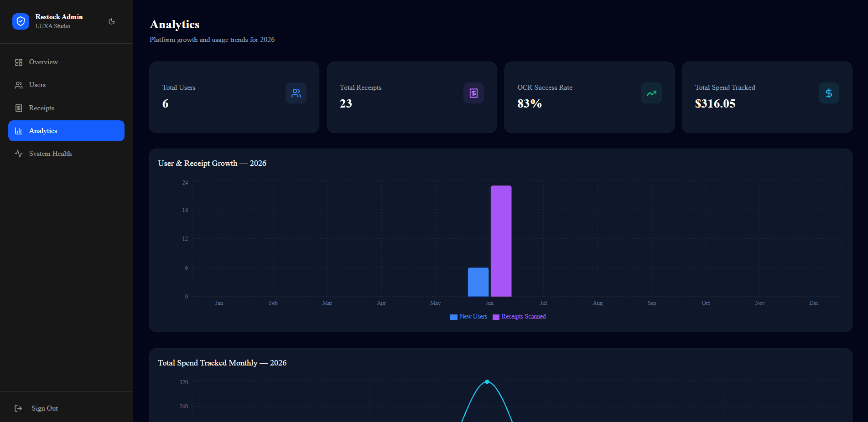This screenshot has height=422, width=868.
Task: Click the Sep axis label
Action: [x=652, y=303]
